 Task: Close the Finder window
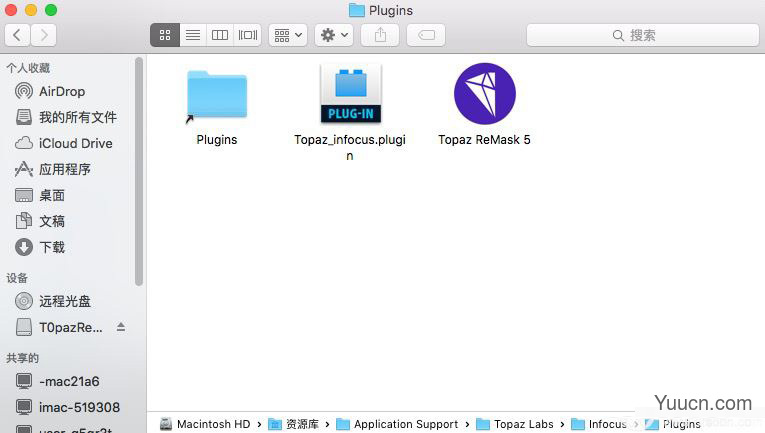[11, 10]
